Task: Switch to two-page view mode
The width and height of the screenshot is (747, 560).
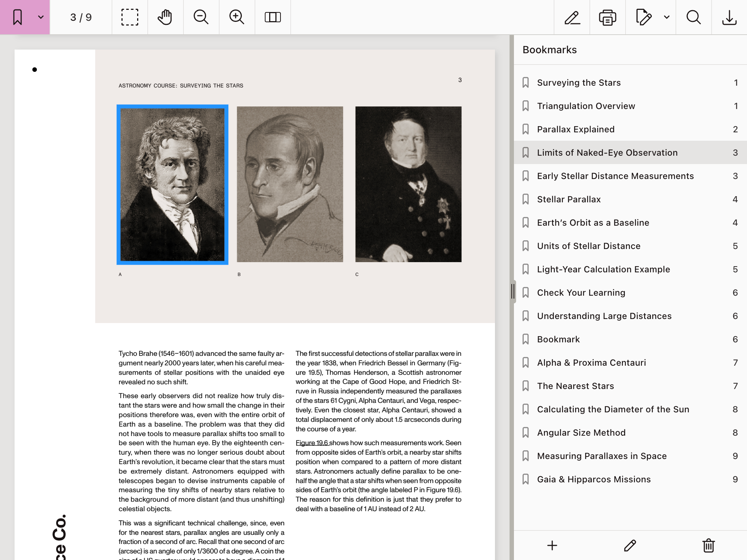Action: (272, 17)
